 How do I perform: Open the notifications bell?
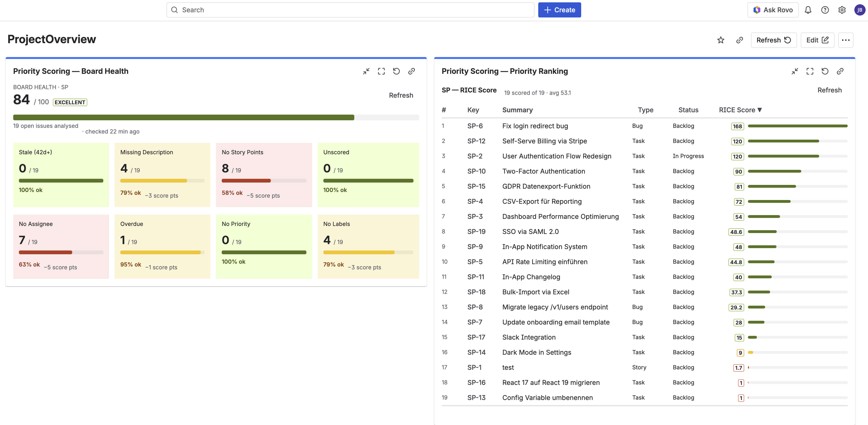pyautogui.click(x=808, y=10)
